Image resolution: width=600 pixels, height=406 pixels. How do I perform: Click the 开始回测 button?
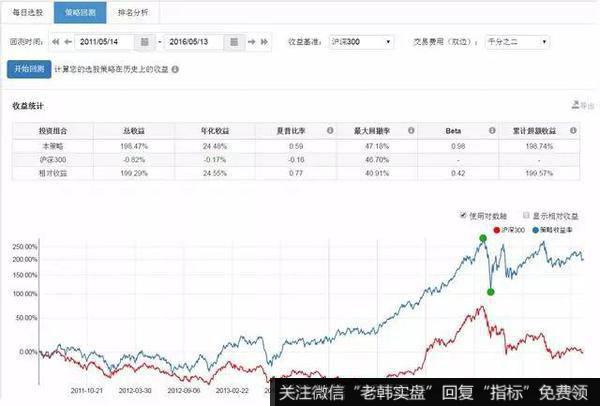pyautogui.click(x=29, y=69)
